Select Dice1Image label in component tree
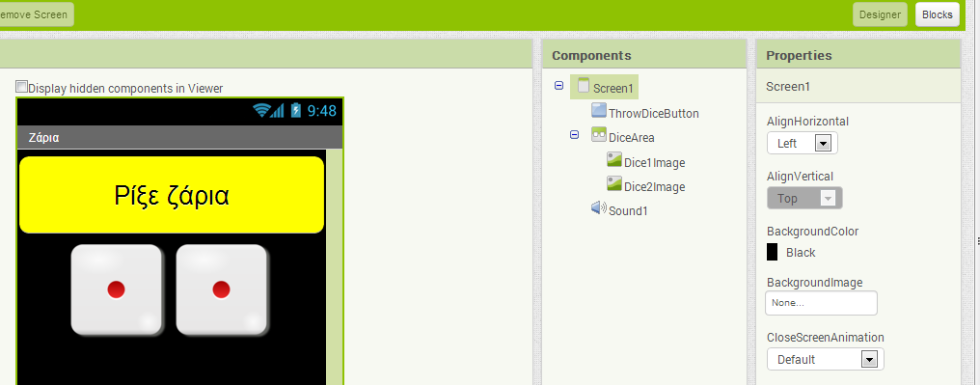Image resolution: width=980 pixels, height=385 pixels. (x=654, y=162)
